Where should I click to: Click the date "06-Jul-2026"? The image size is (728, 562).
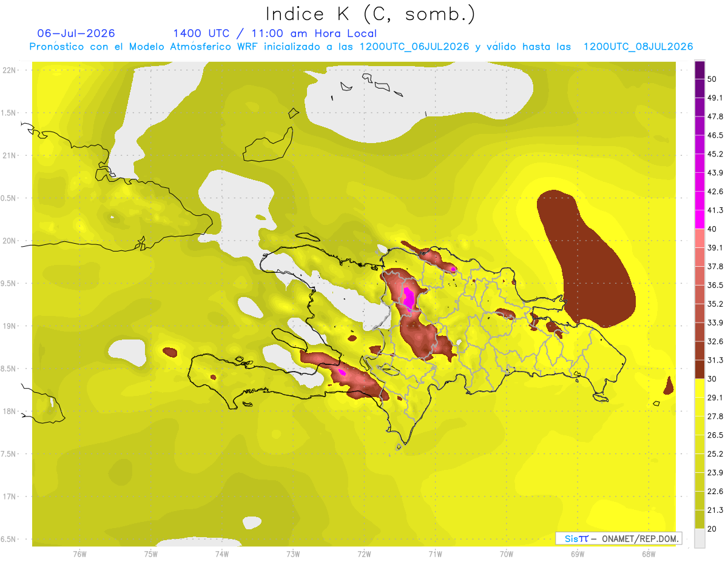(76, 33)
